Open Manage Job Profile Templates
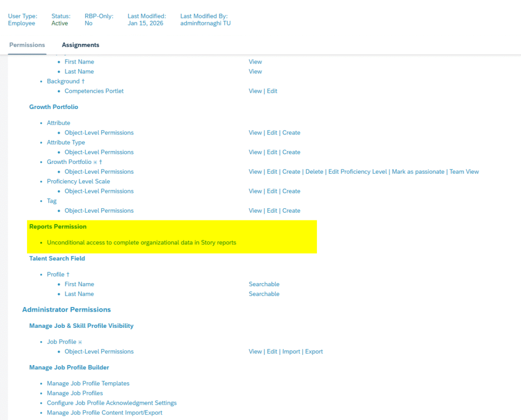Viewport: 521px width, 420px height. tap(88, 383)
